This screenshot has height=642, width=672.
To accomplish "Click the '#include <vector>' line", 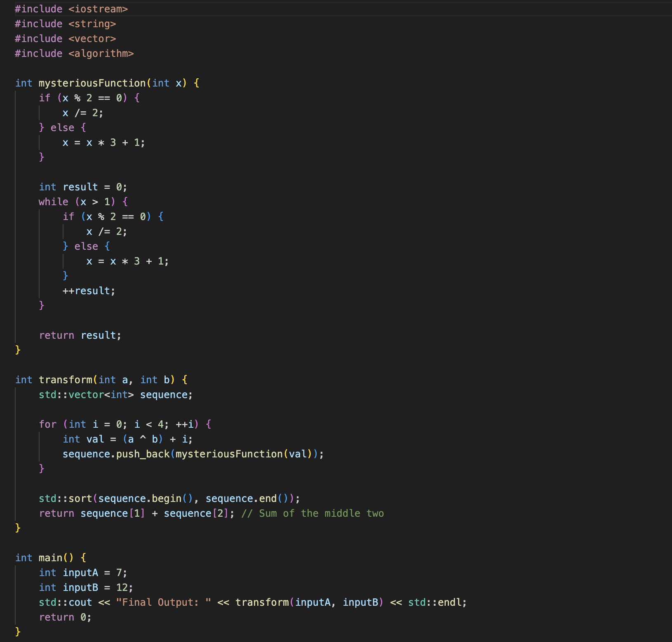I will [x=66, y=39].
